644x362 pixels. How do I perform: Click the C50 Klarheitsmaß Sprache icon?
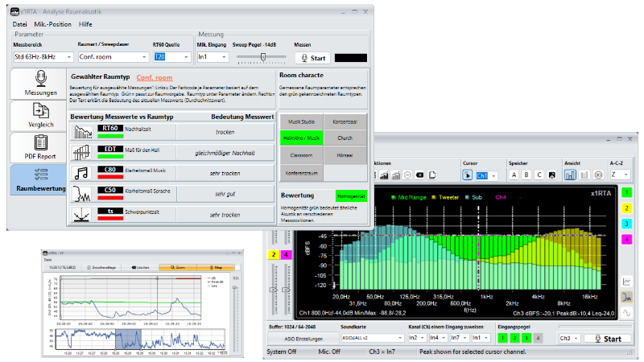82,194
